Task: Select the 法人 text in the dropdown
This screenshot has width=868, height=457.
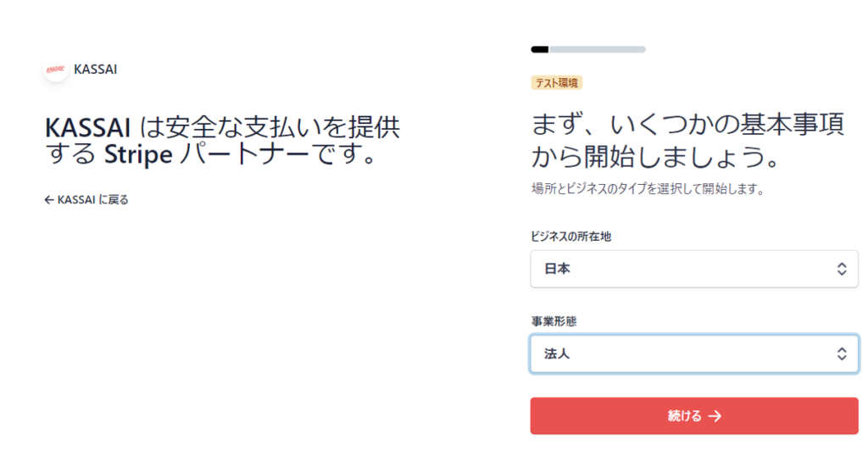Action: tap(557, 354)
